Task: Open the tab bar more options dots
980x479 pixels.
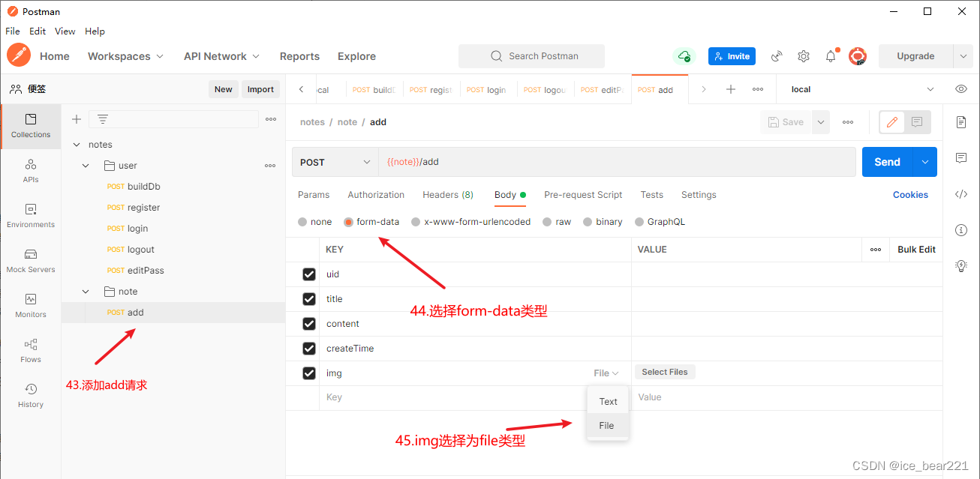Action: tap(758, 89)
